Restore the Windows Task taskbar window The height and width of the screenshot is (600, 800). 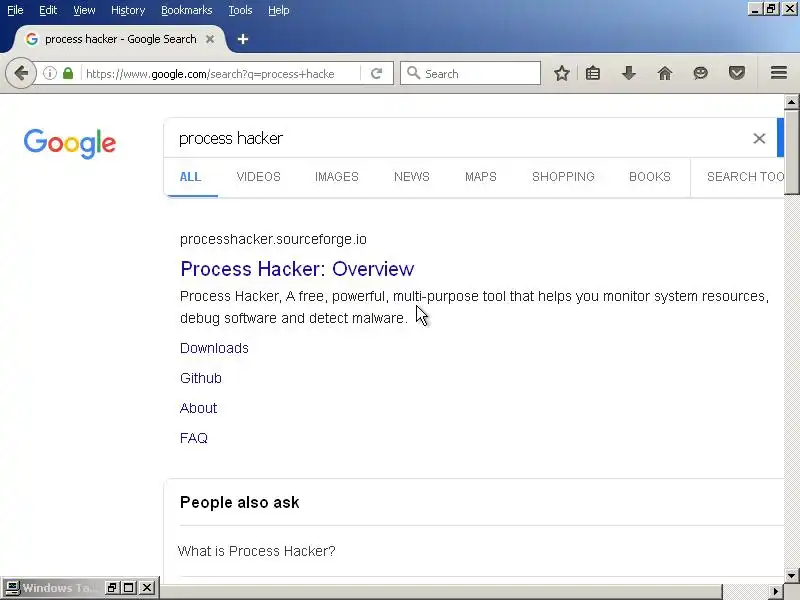pyautogui.click(x=112, y=588)
